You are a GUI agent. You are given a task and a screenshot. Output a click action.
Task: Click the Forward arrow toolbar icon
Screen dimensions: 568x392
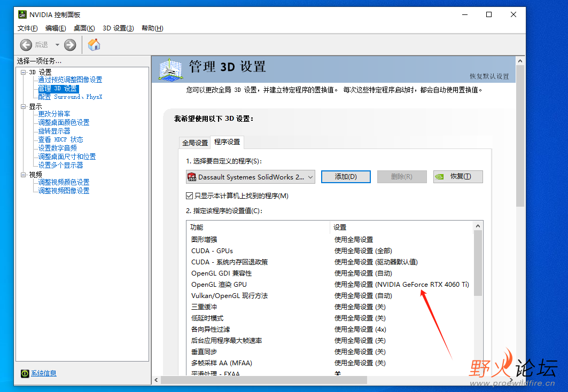click(x=70, y=45)
